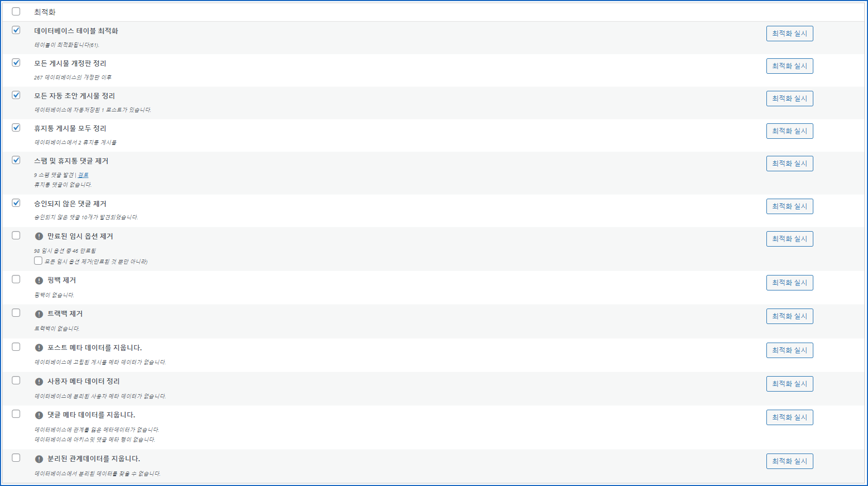Screen dimensions: 868x486
Task: Toggle the 최적화 select-all header checkbox
Action: tap(16, 11)
